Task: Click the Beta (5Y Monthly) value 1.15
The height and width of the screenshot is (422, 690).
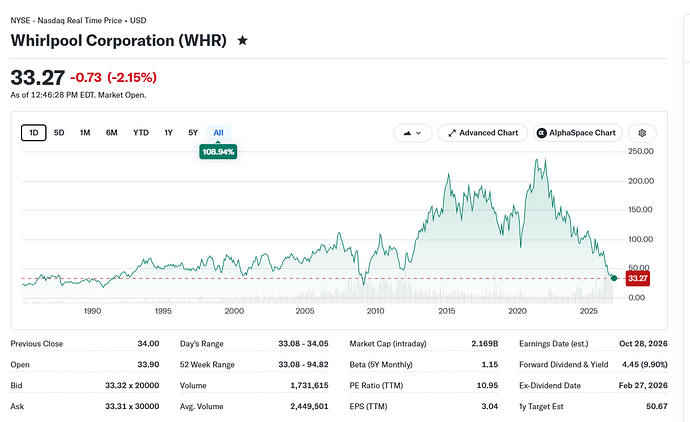Action: click(x=490, y=365)
